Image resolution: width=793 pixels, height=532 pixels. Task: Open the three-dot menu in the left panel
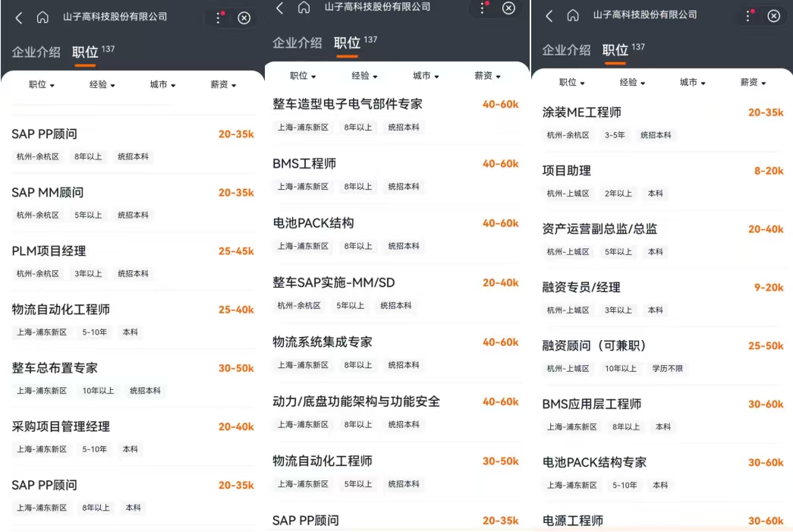coord(219,17)
